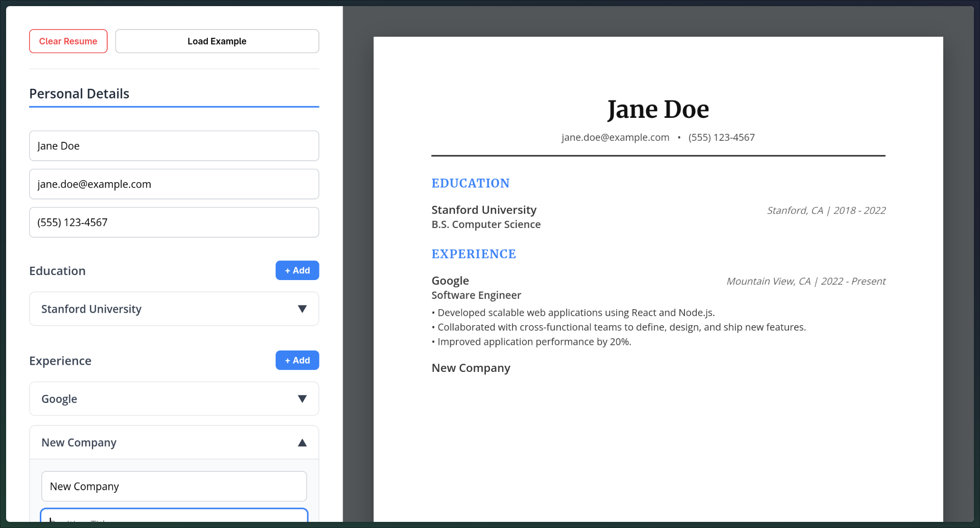Click the Clear Resume button
The image size is (980, 528).
(x=68, y=41)
